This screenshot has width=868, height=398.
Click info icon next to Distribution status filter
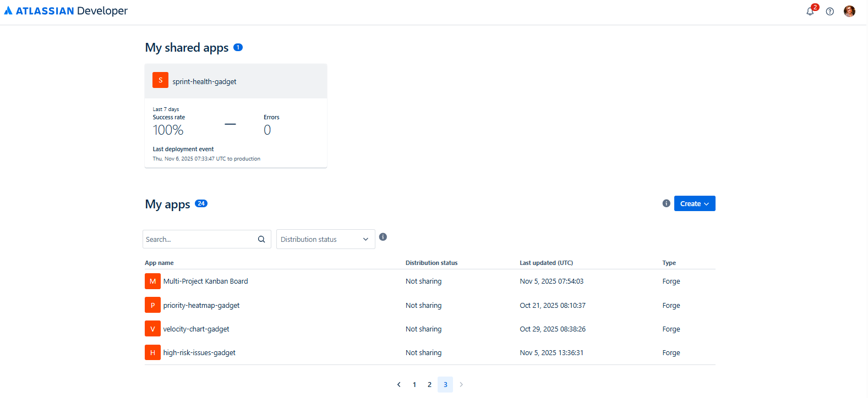[383, 237]
